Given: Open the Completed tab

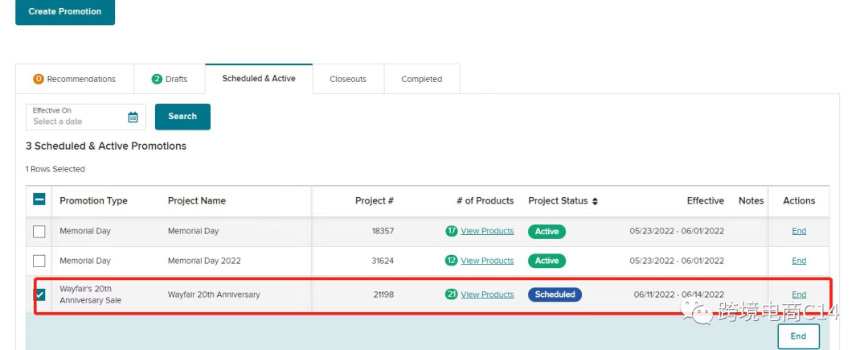Looking at the screenshot, I should coord(422,79).
